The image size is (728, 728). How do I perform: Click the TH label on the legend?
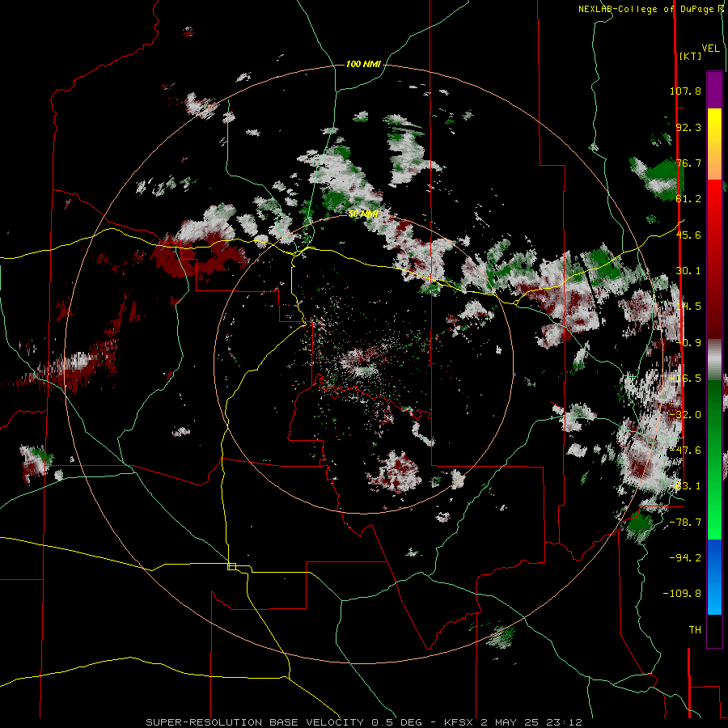pyautogui.click(x=695, y=630)
